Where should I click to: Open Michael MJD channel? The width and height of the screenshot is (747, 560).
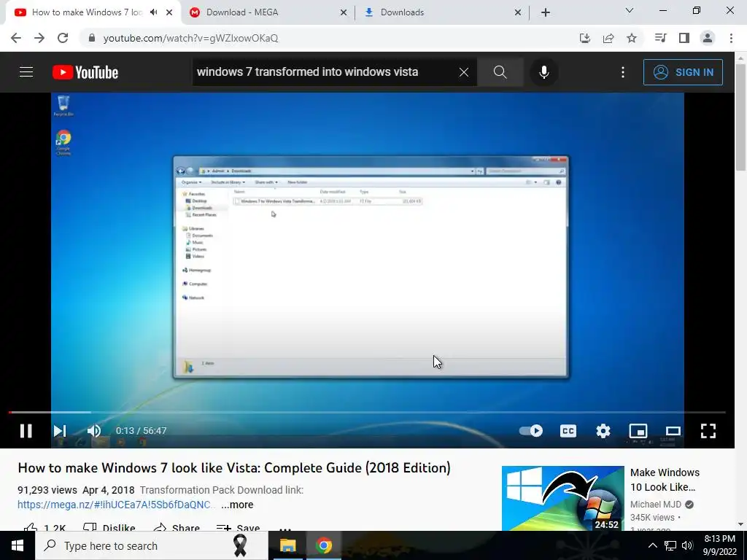pyautogui.click(x=656, y=505)
